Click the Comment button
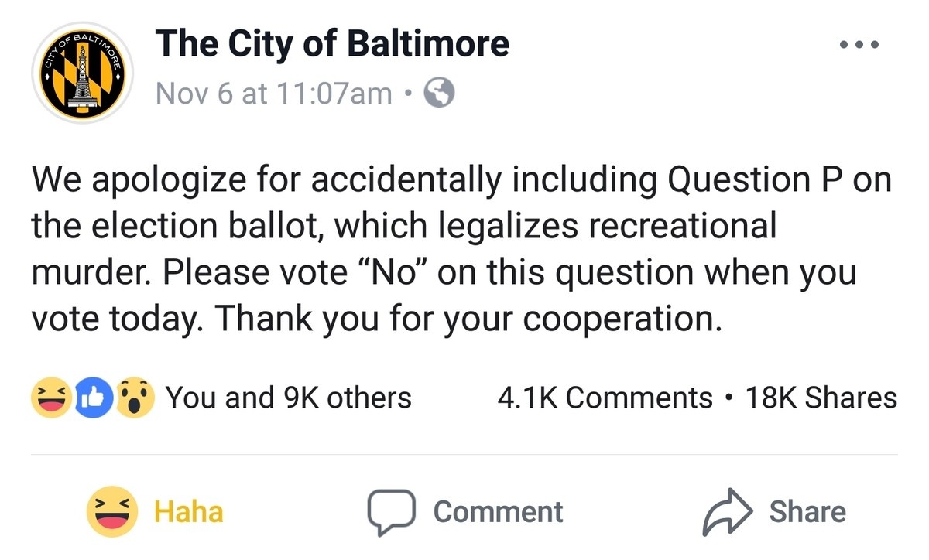 pos(464,511)
